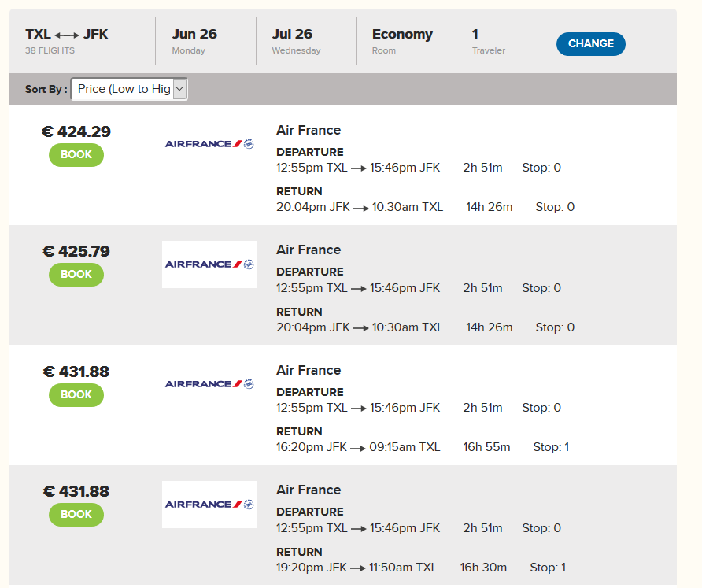Image resolution: width=702 pixels, height=588 pixels.
Task: Click the Sort By dropdown arrow
Action: point(179,89)
